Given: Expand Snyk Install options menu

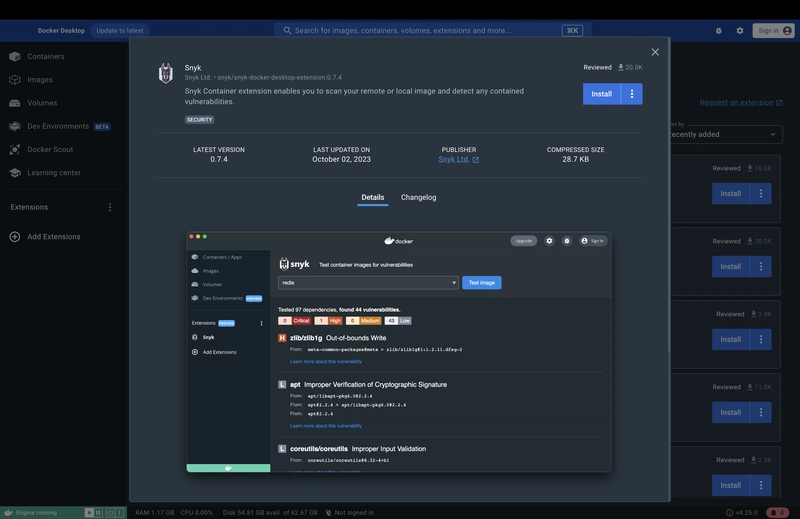Looking at the screenshot, I should pyautogui.click(x=631, y=94).
